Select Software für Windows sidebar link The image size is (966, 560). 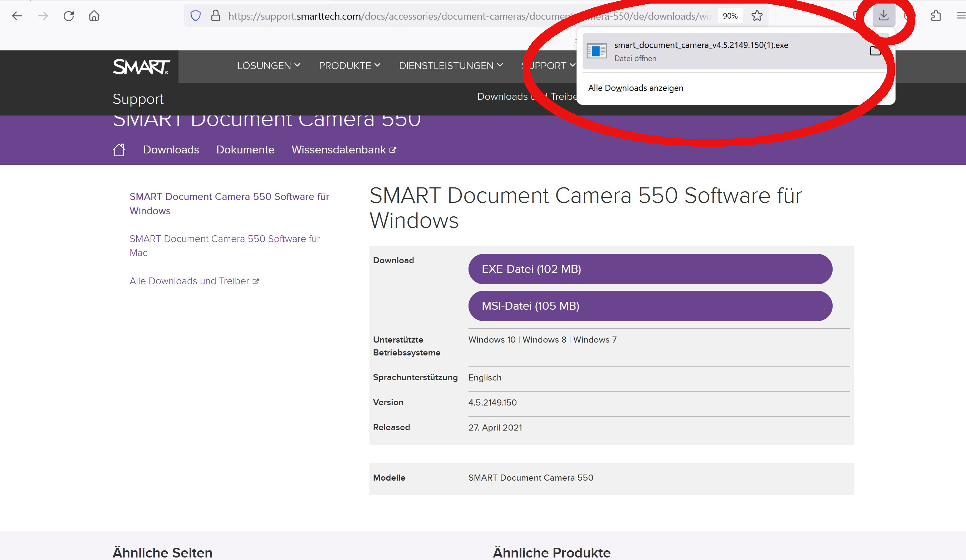click(x=229, y=203)
